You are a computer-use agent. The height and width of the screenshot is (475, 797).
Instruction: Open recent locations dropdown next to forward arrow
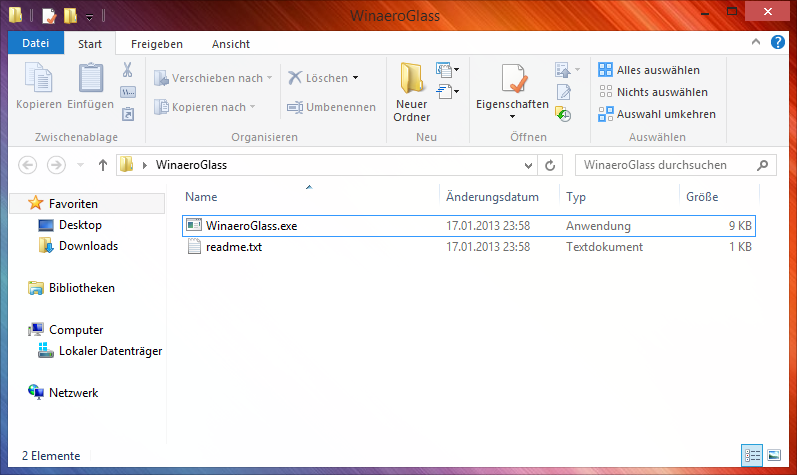pyautogui.click(x=80, y=165)
